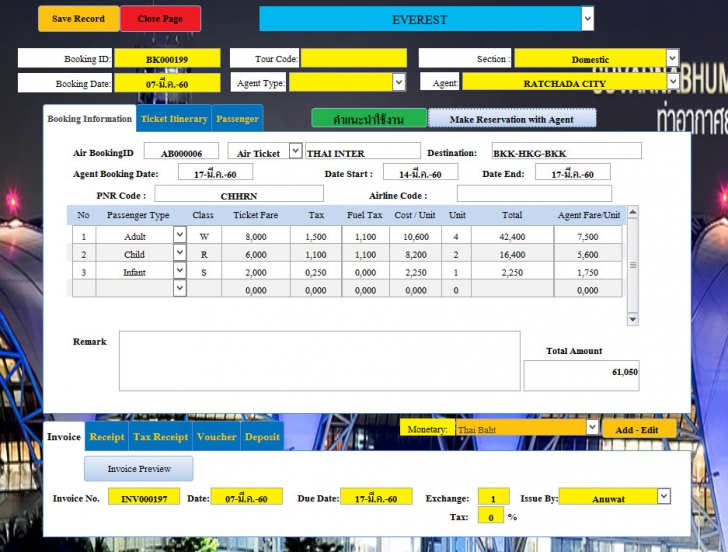Open the Deposit tab
This screenshot has height=552, width=728.
click(x=262, y=437)
